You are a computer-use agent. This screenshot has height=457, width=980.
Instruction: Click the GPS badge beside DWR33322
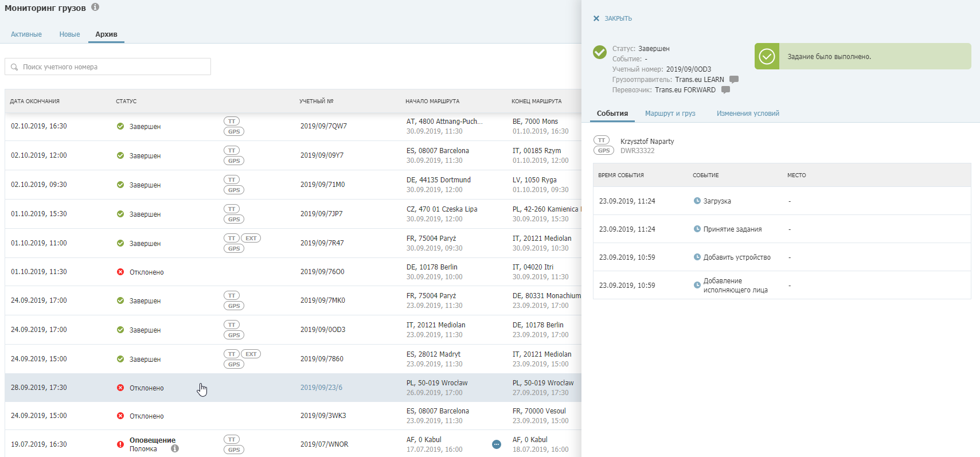tap(603, 150)
